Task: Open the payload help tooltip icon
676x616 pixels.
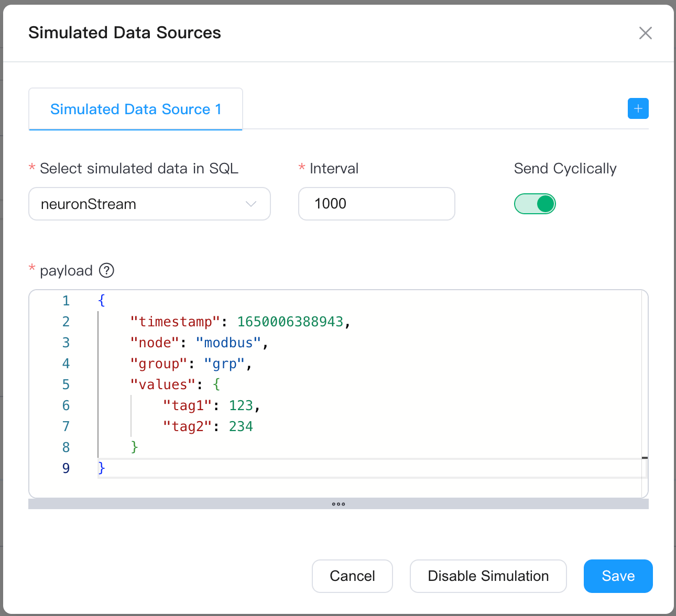Action: (106, 270)
